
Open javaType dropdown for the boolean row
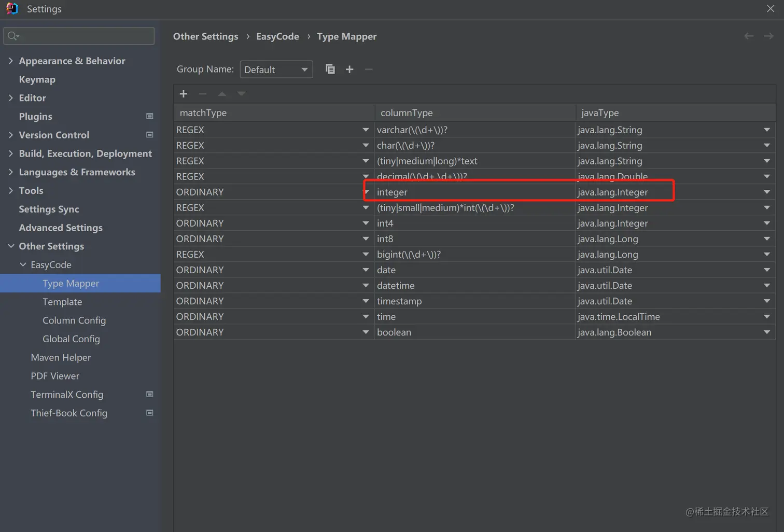pos(767,332)
